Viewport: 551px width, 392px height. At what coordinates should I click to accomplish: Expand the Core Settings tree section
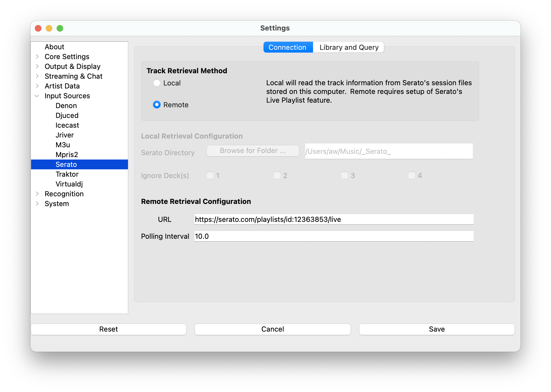click(37, 57)
